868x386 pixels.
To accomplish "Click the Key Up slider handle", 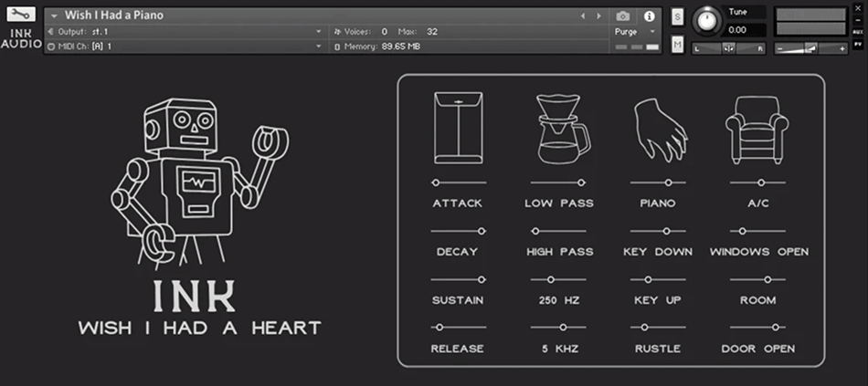I will (x=648, y=280).
